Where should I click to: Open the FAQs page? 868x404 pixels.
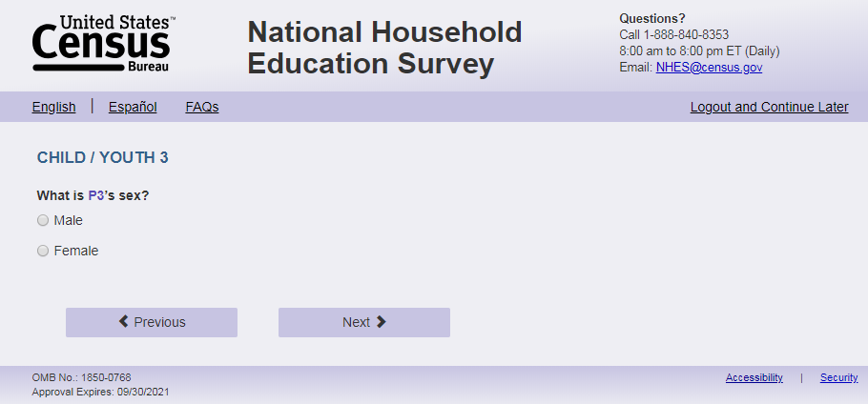pos(202,107)
